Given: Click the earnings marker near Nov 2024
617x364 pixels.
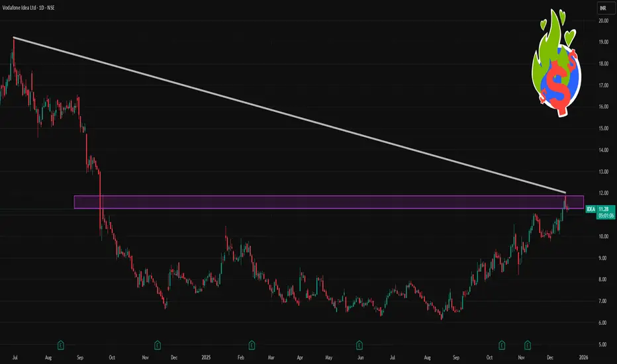Looking at the screenshot, I should tap(158, 345).
